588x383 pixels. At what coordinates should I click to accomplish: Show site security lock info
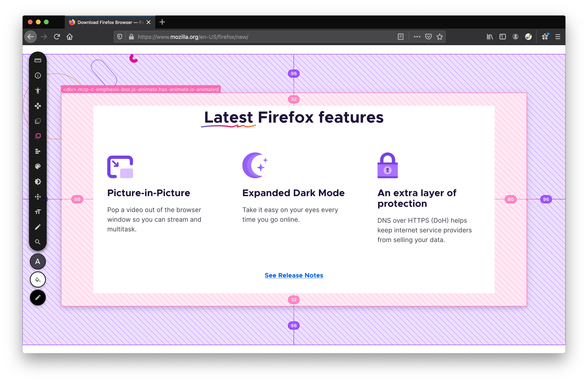click(131, 37)
